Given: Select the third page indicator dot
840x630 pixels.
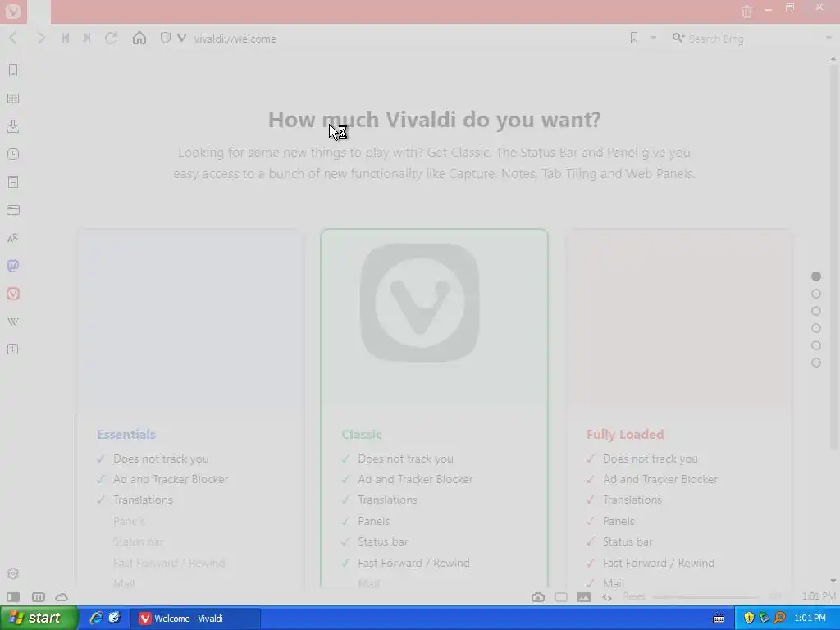Looking at the screenshot, I should pos(816,311).
